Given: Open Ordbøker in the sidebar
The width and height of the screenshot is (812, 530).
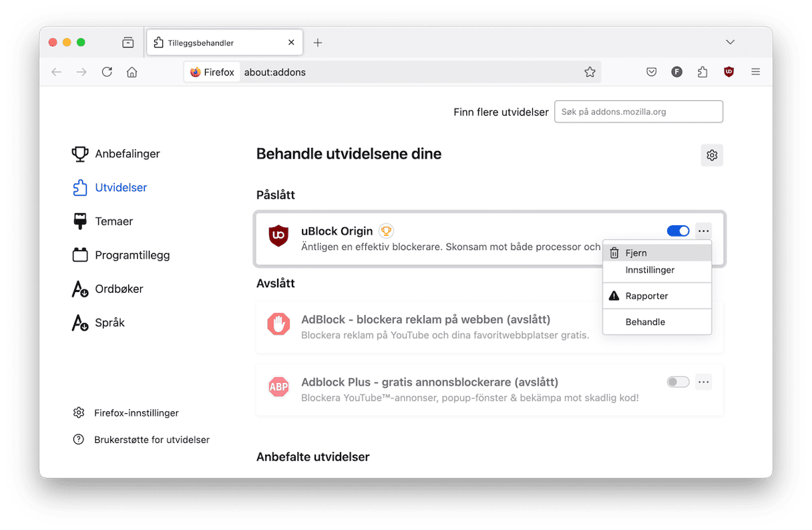Looking at the screenshot, I should pyautogui.click(x=108, y=289).
